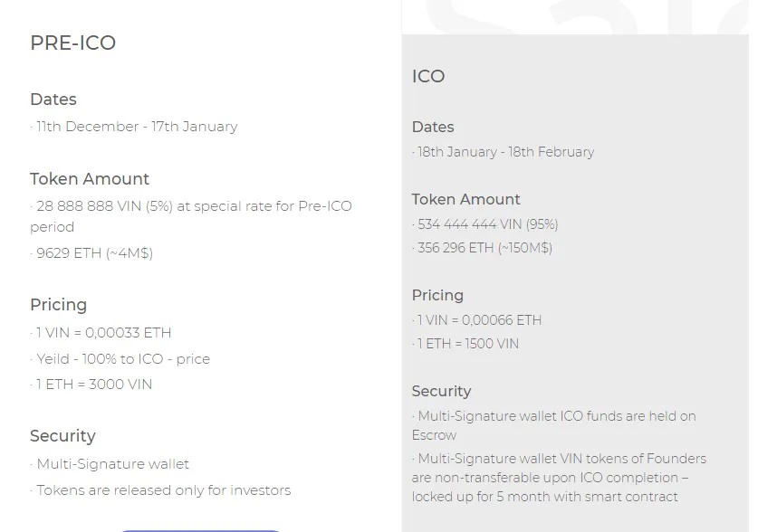Click the Pre-ICO 'Pricing' subheading
Image resolution: width=777 pixels, height=532 pixels.
coord(59,304)
